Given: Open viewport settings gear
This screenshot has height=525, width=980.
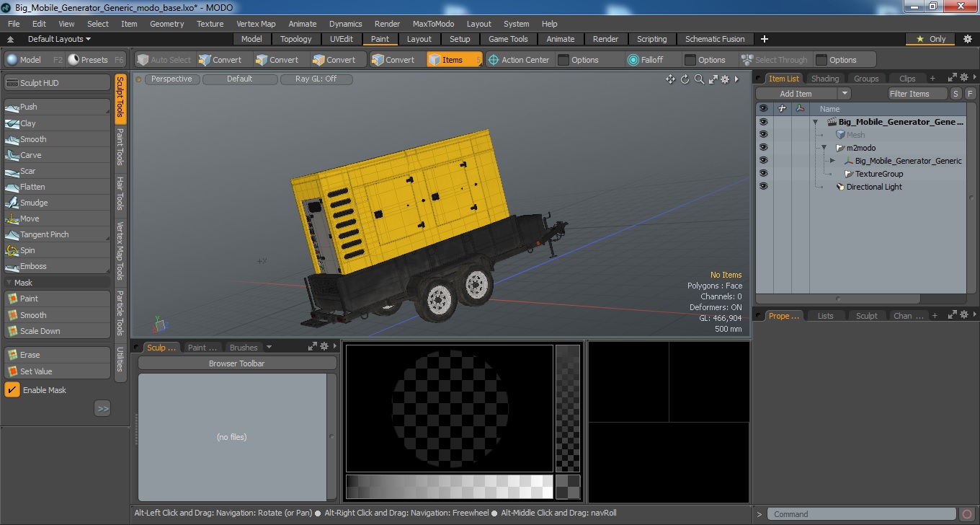Looking at the screenshot, I should point(725,79).
